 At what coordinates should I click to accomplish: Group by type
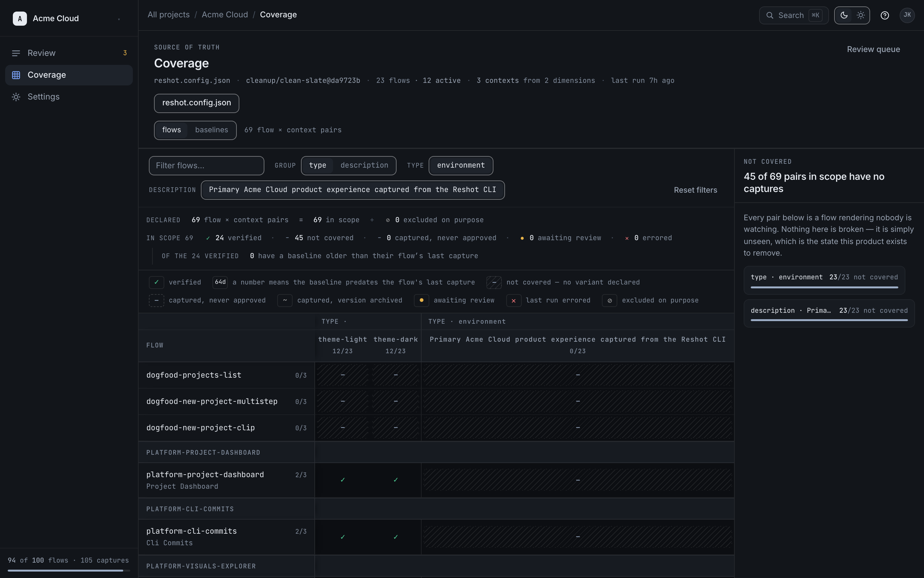(318, 165)
